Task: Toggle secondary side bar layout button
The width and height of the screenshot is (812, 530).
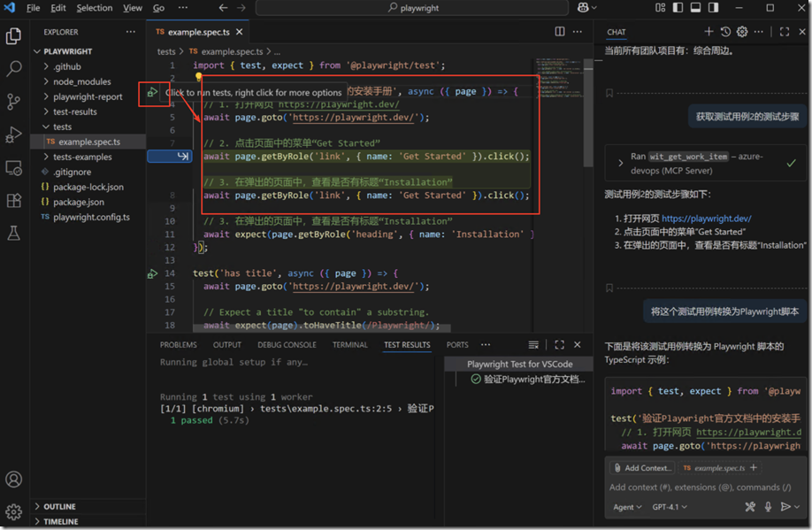Action: tap(711, 8)
